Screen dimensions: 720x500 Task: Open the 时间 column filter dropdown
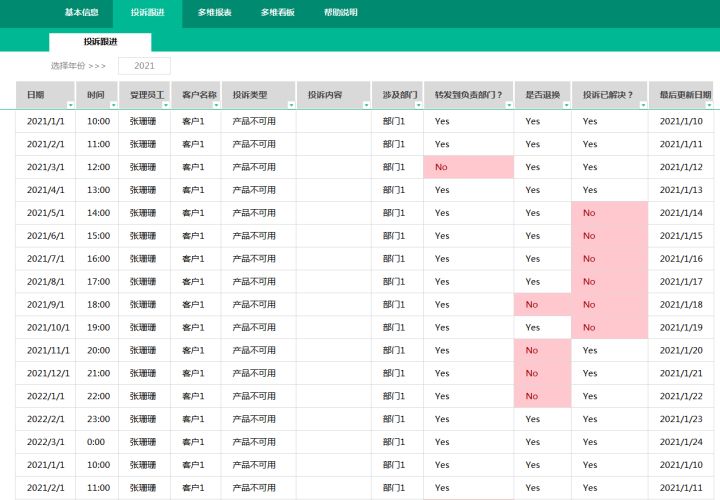click(113, 105)
